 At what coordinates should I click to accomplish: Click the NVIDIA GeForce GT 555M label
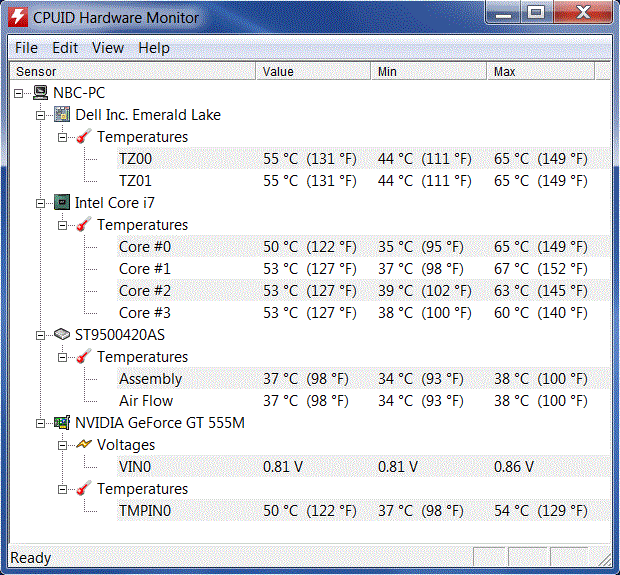(160, 423)
